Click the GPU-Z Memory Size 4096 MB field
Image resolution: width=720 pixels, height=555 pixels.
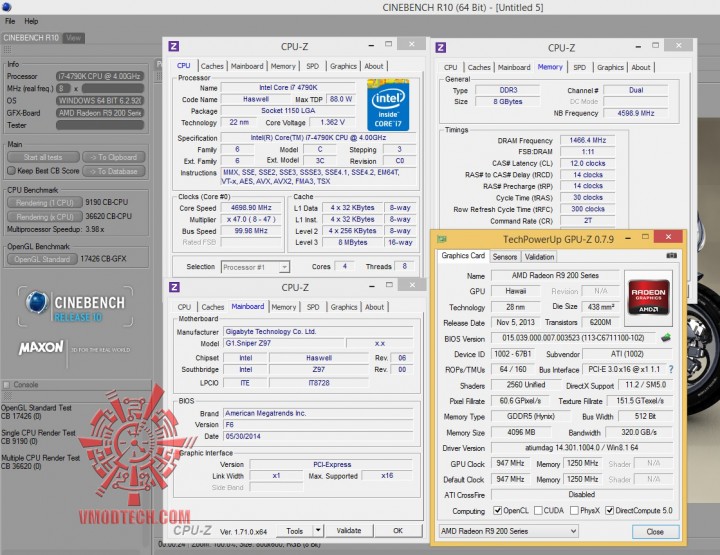522,432
